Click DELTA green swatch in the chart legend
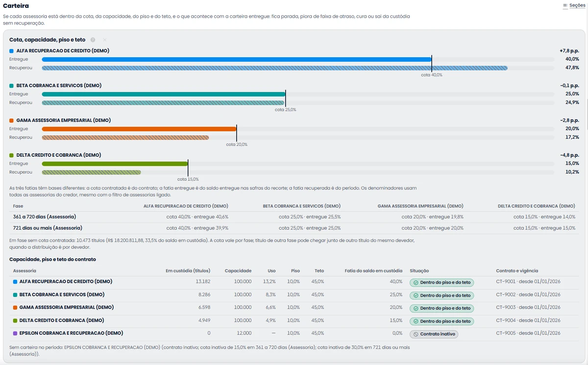 11,155
